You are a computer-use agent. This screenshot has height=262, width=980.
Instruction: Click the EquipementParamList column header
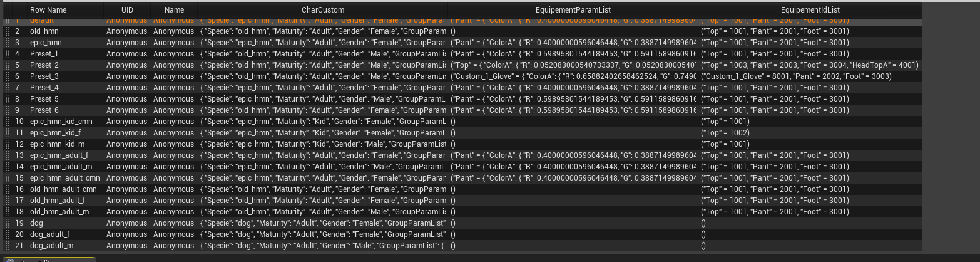(x=573, y=10)
